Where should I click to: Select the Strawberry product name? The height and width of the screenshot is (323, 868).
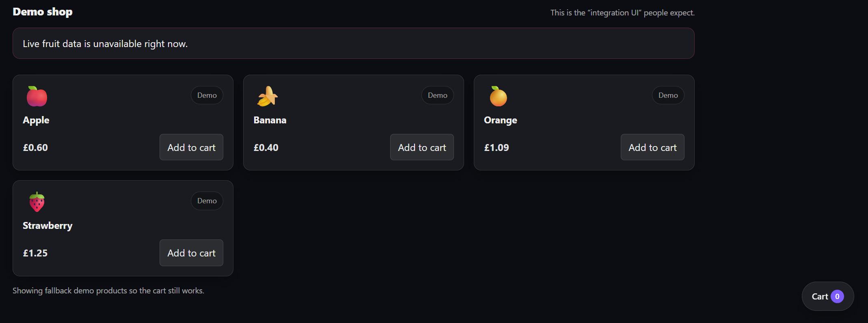[48, 226]
